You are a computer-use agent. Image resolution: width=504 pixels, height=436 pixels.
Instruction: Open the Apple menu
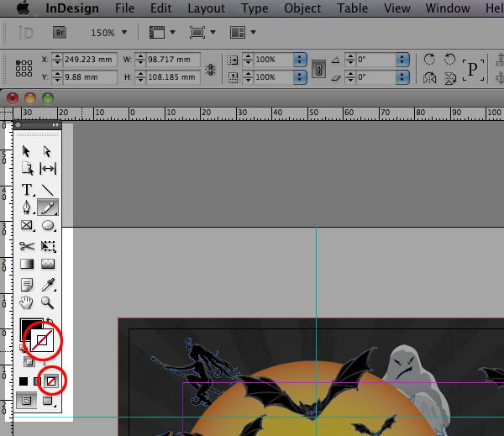(x=24, y=8)
